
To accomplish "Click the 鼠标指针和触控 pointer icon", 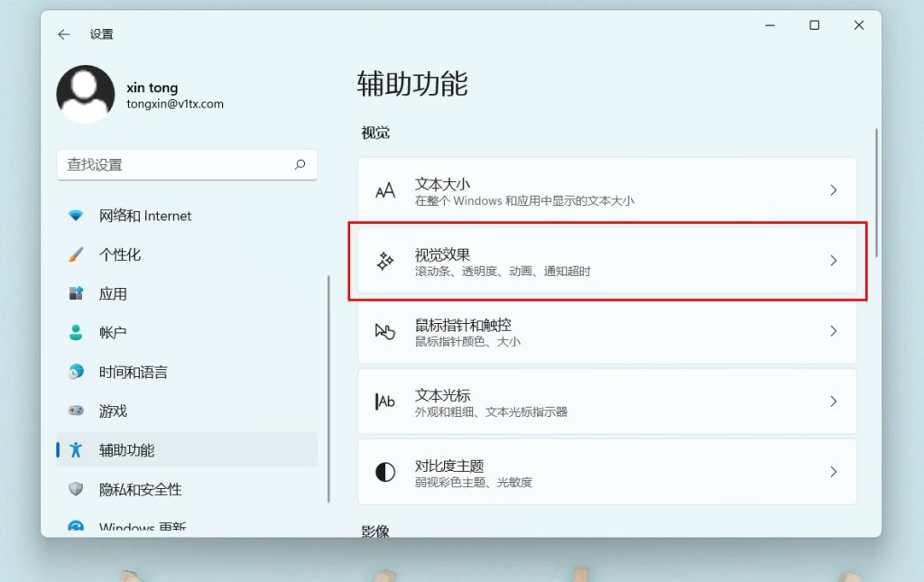I will [385, 331].
